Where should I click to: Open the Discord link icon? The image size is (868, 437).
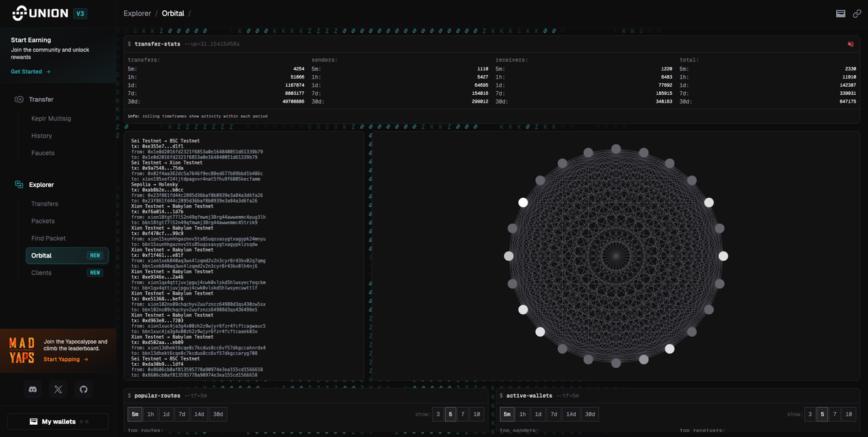click(x=32, y=389)
